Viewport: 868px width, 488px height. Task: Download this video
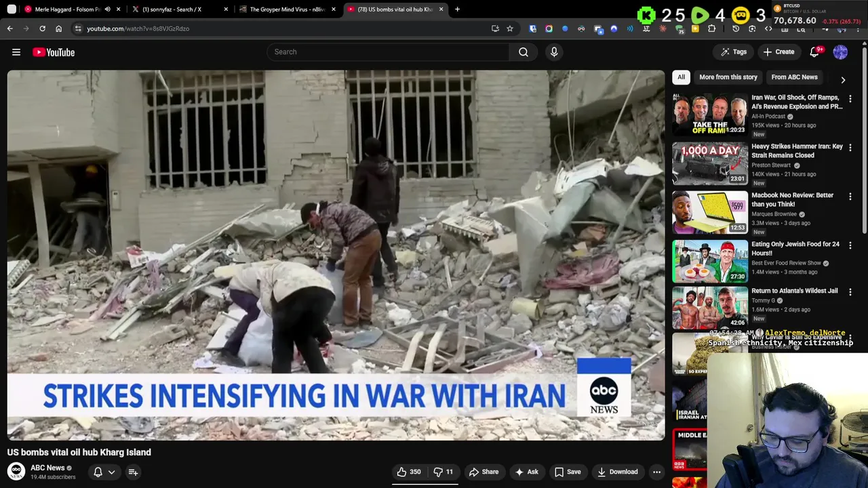click(617, 472)
